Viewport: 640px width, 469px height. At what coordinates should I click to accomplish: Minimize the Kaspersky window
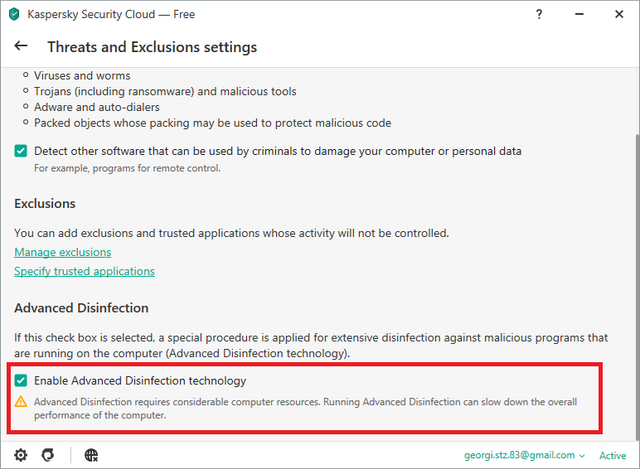[579, 14]
